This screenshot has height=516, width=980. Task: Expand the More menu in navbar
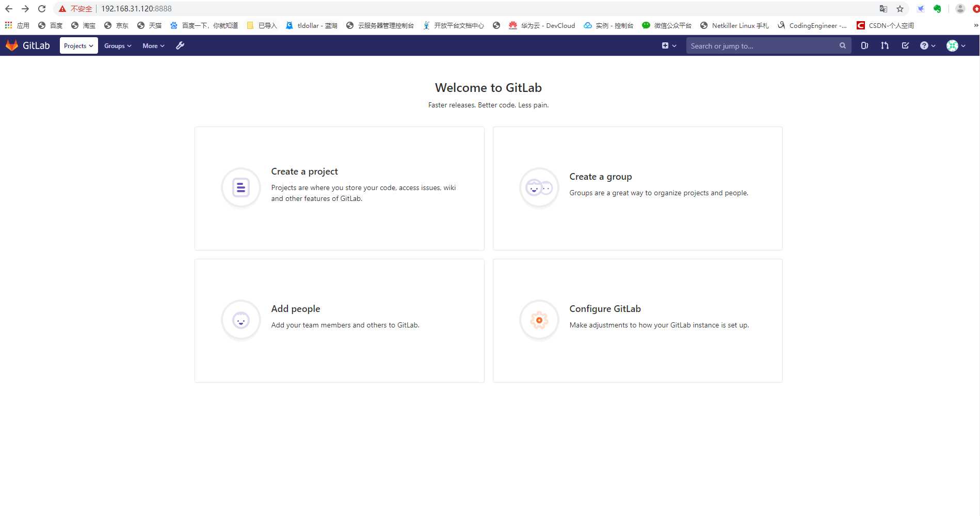[x=153, y=45]
